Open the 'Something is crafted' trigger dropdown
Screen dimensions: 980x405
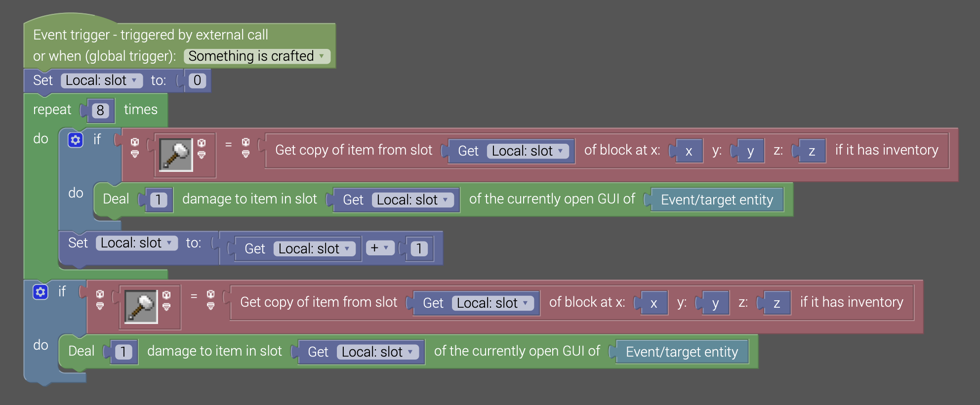tap(257, 56)
